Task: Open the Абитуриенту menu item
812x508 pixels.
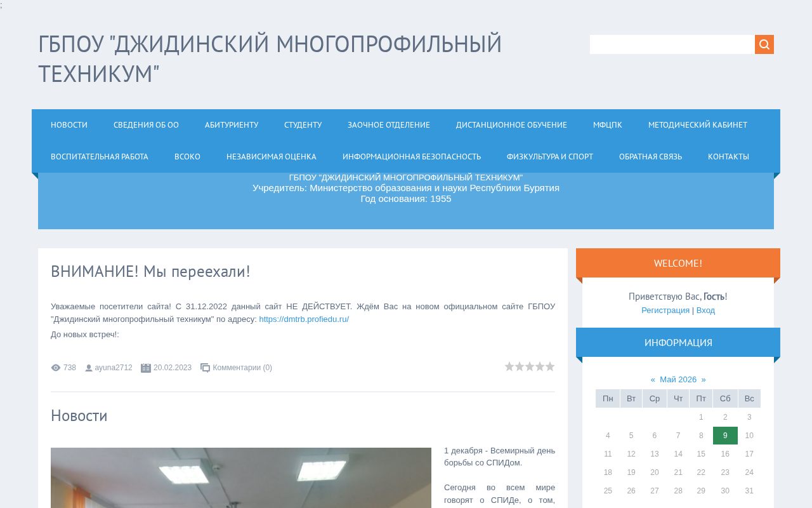Action: click(232, 125)
